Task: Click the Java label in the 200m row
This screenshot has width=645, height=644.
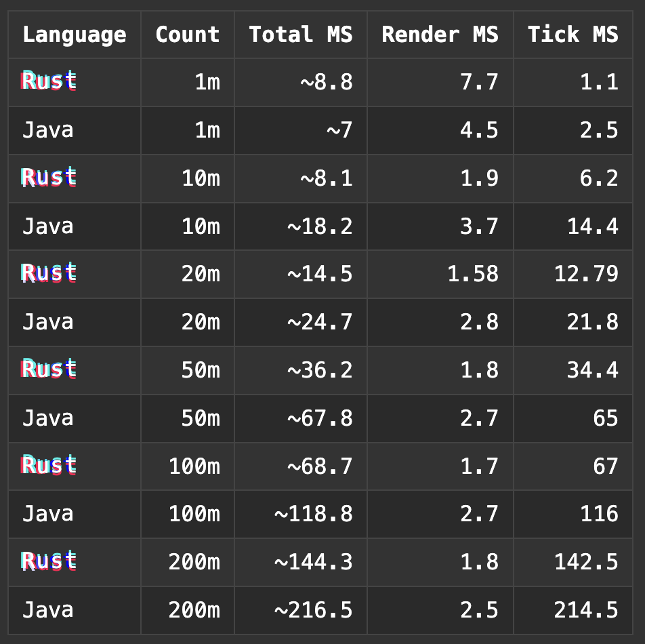Action: 47,610
